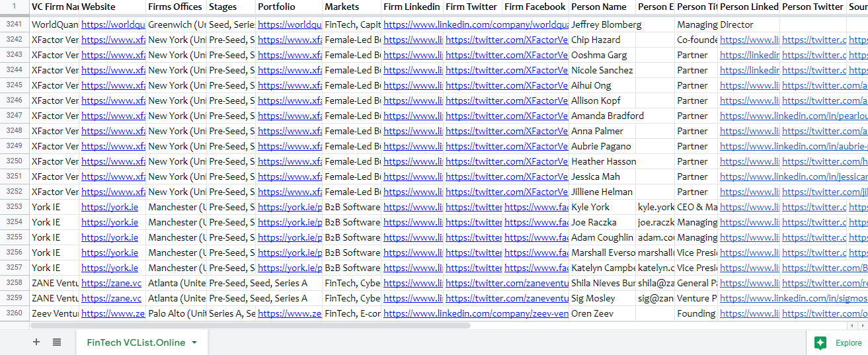
Task: Select row number 3260 header
Action: (x=15, y=313)
